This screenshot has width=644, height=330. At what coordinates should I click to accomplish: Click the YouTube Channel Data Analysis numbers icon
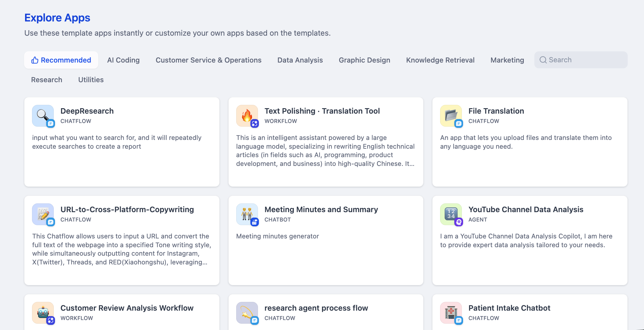point(451,214)
